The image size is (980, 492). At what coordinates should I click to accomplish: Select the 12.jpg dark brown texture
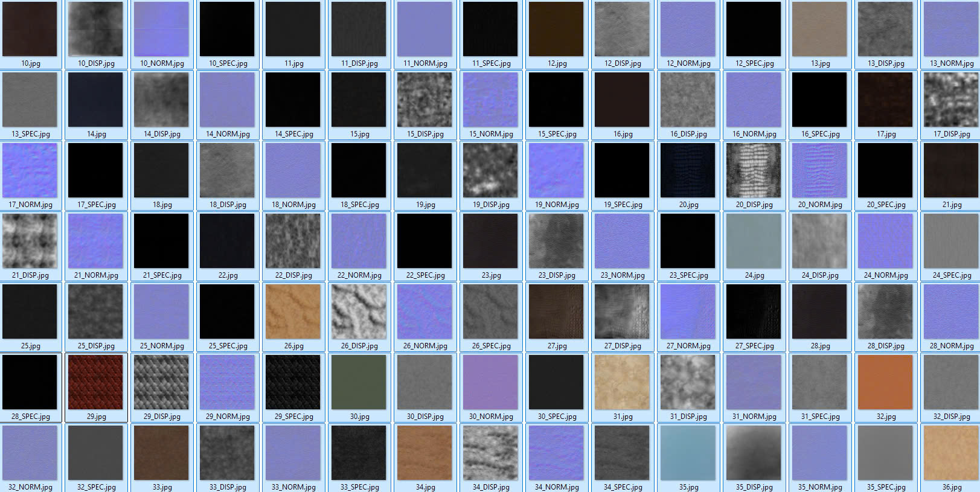point(556,29)
